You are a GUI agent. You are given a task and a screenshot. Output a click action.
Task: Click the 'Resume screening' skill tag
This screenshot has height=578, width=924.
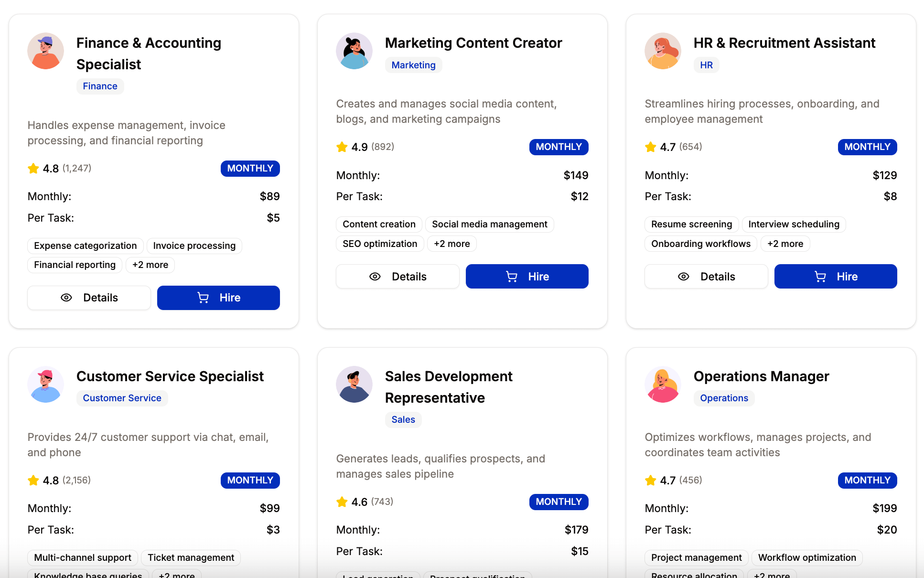691,224
